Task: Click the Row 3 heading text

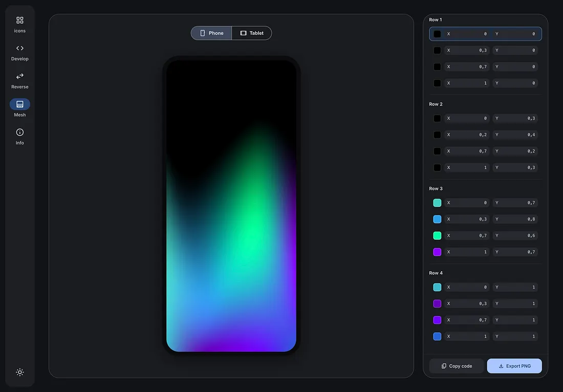Action: 436,188
